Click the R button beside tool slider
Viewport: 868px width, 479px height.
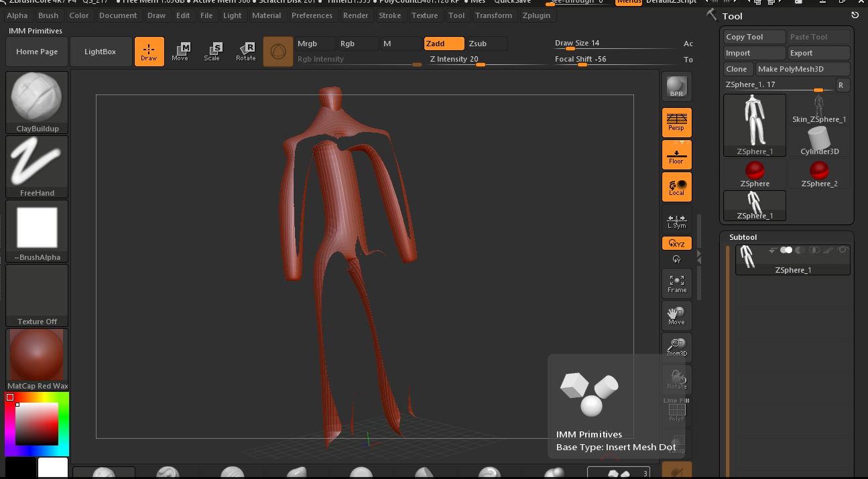[x=841, y=85]
